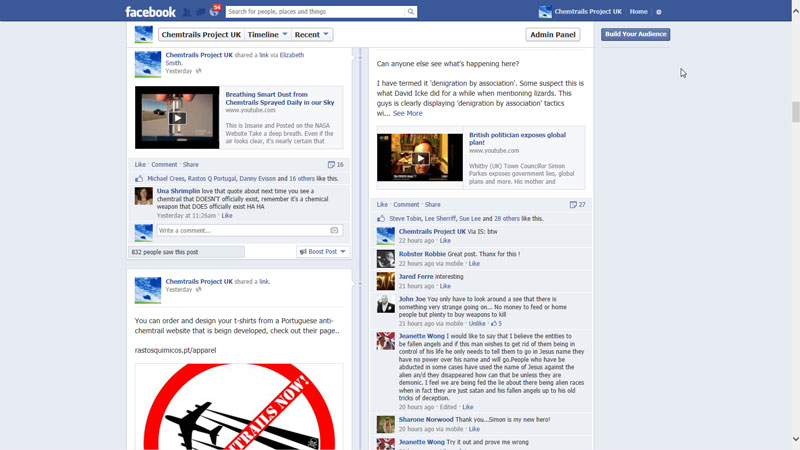The height and width of the screenshot is (450, 800).
Task: Click the Facebook logo
Action: pyautogui.click(x=150, y=12)
